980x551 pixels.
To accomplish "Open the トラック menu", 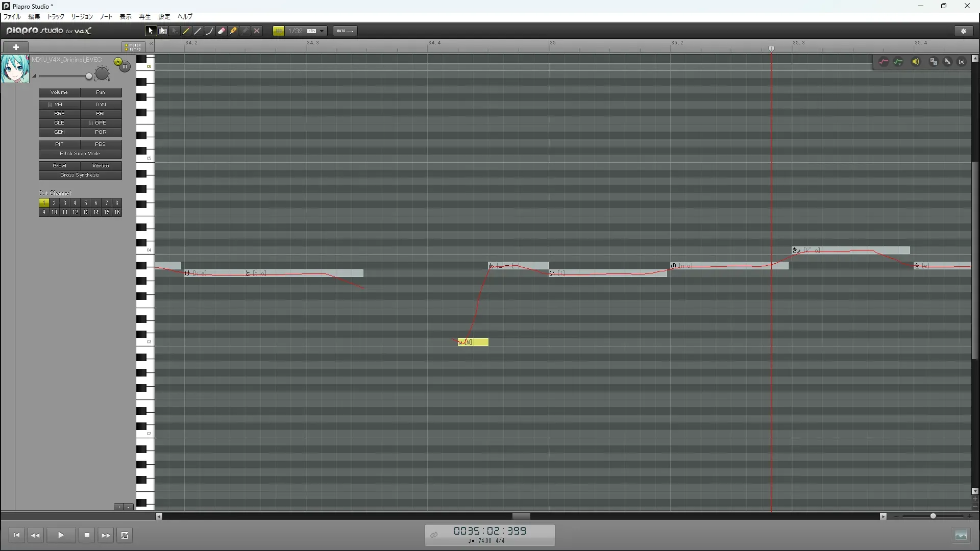I will pyautogui.click(x=56, y=17).
